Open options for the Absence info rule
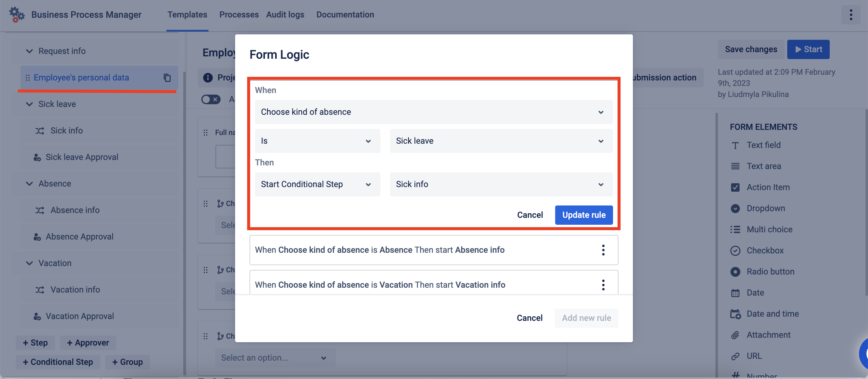868x379 pixels. [603, 250]
